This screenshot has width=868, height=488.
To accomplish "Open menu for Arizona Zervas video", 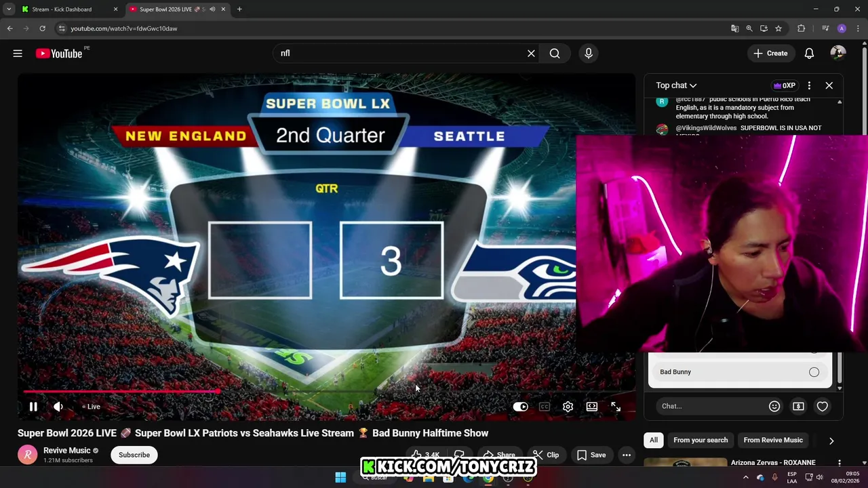I will 840,463.
